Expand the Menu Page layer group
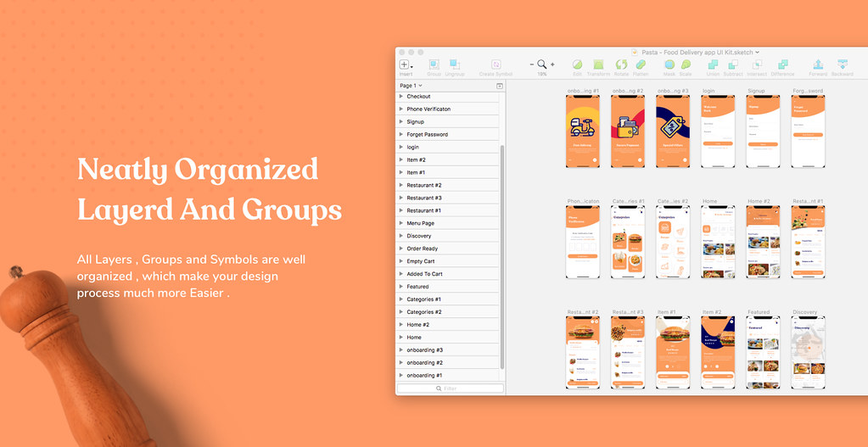 (401, 223)
